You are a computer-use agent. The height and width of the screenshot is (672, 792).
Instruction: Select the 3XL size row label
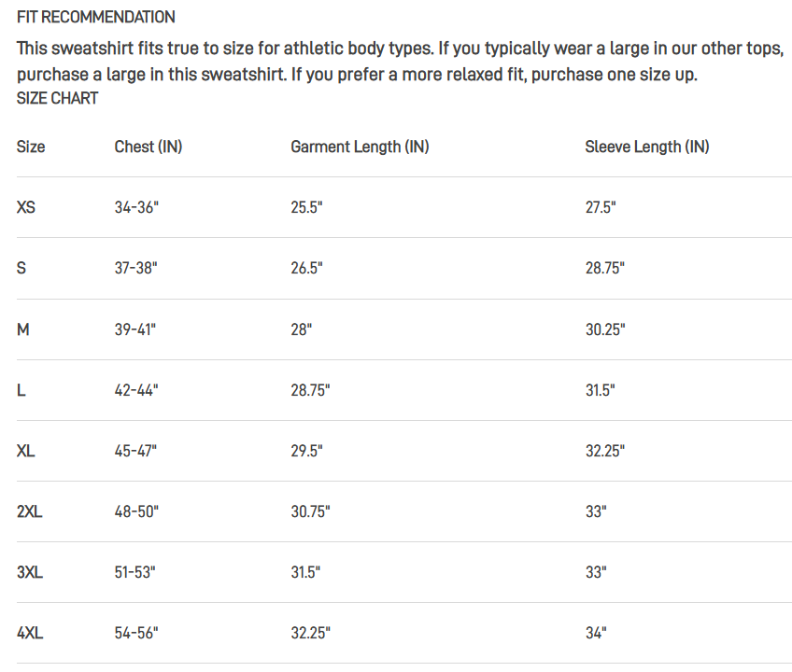tap(30, 572)
